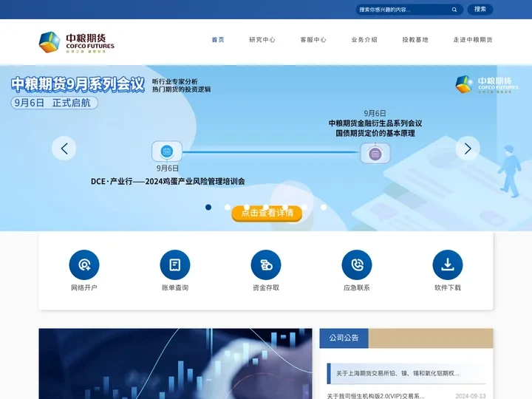
Task: Click 国债期货定价的基本原理 banner text
Action: (x=375, y=133)
